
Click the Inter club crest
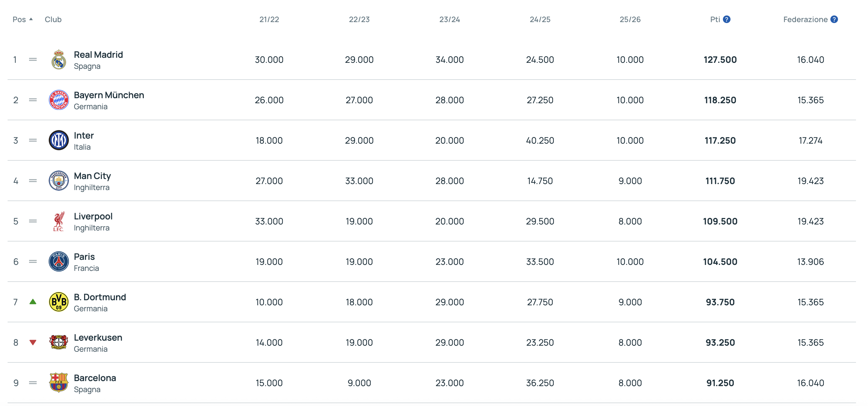[58, 140]
